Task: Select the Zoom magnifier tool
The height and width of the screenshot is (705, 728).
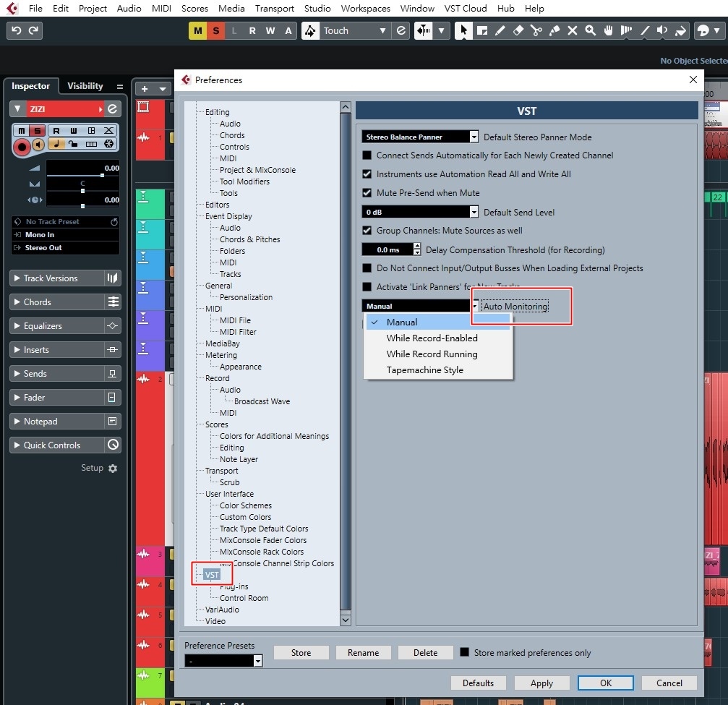Action: (x=591, y=30)
